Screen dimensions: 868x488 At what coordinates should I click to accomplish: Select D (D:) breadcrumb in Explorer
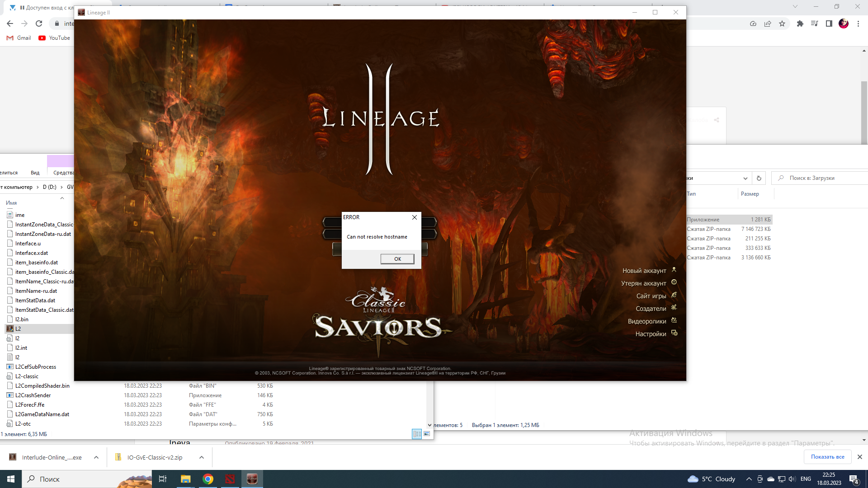click(50, 187)
